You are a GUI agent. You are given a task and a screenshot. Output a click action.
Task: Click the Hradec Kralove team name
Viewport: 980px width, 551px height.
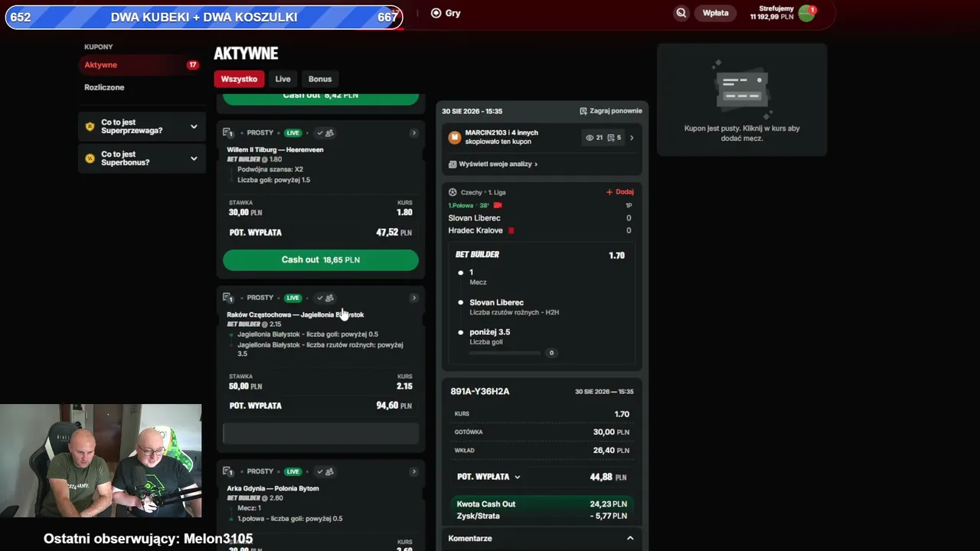(x=475, y=230)
